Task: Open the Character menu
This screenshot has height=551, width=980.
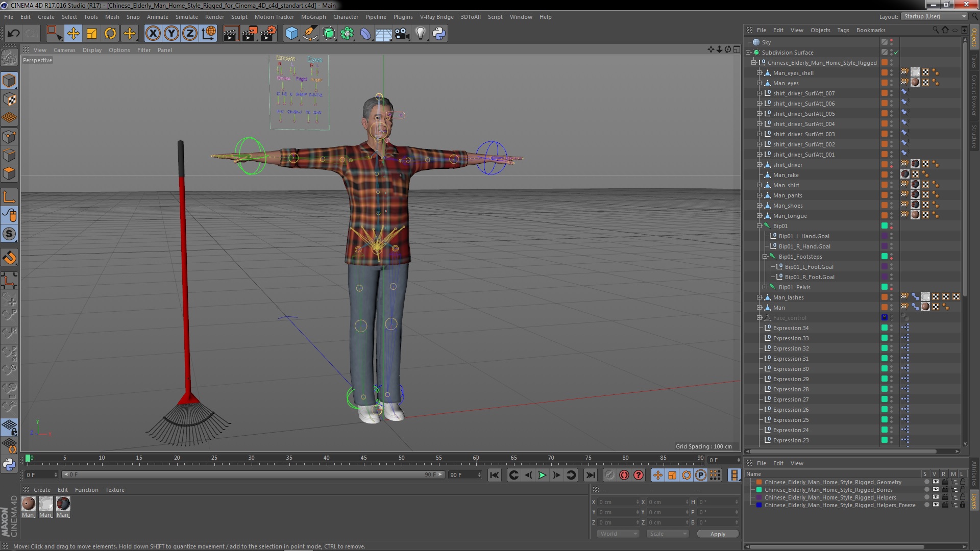Action: (x=346, y=17)
